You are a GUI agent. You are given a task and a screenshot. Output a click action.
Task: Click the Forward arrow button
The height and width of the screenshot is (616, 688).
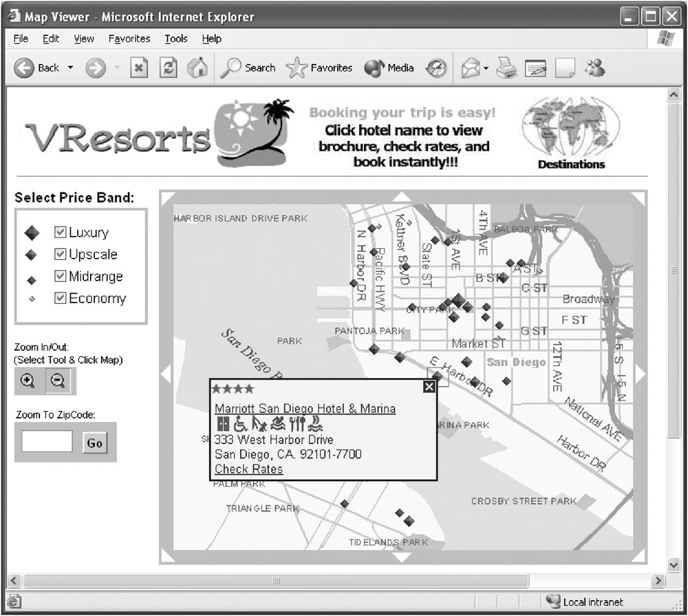click(x=96, y=68)
